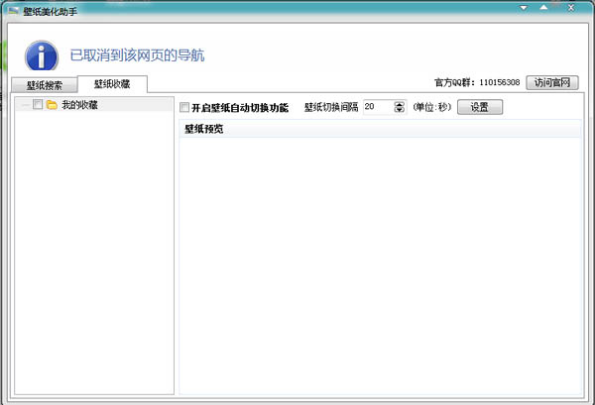Click the 壁纸美化助手 title bar app icon
Screen dimensions: 595x405
(x=13, y=11)
